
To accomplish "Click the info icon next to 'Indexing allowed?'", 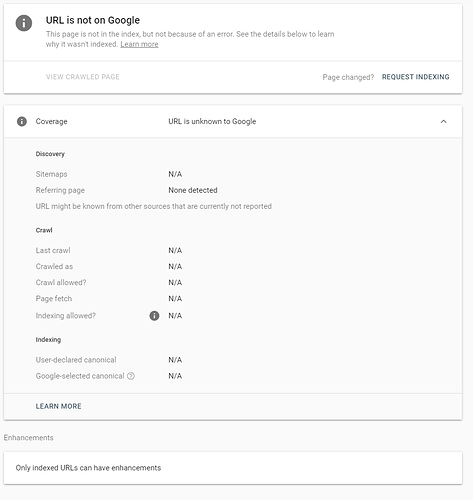I will click(154, 315).
